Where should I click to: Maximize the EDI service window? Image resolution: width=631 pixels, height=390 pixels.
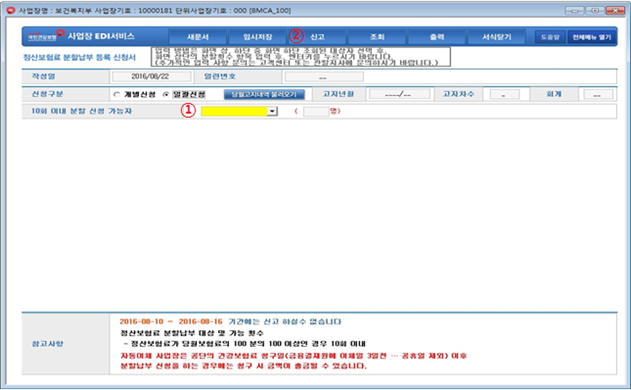coord(594,10)
